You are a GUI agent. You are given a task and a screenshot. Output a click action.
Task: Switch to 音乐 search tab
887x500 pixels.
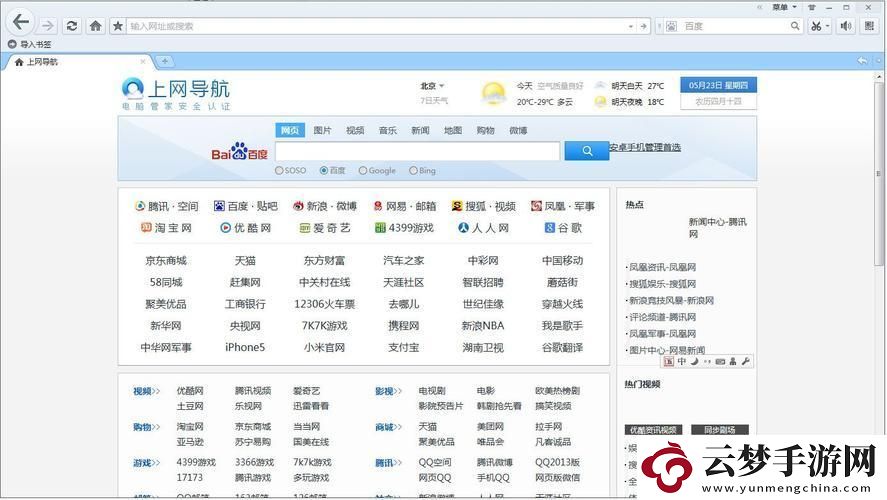point(387,130)
